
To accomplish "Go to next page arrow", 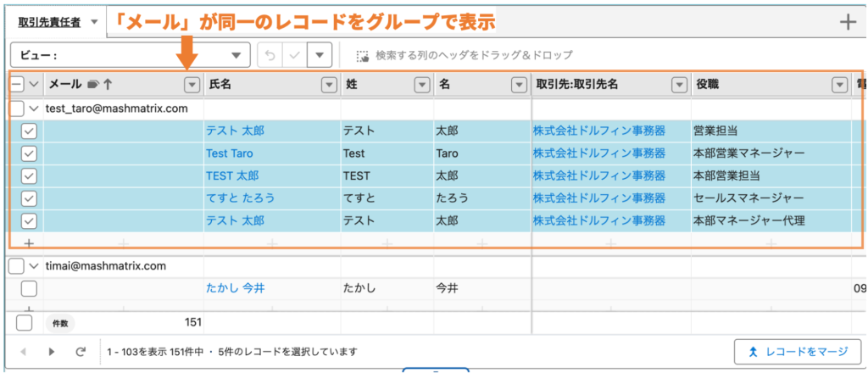I will point(52,352).
